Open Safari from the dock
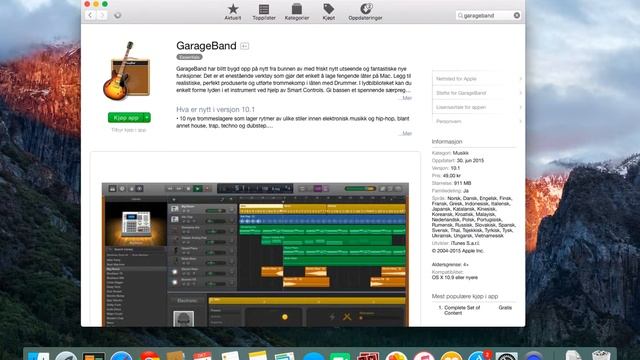Image resolution: width=640 pixels, height=360 pixels. pyautogui.click(x=121, y=356)
